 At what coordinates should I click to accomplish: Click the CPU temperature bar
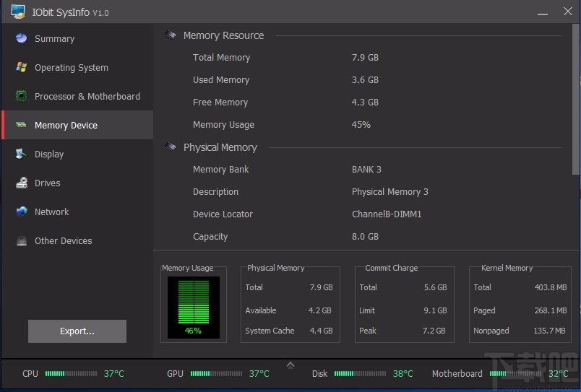pos(71,373)
